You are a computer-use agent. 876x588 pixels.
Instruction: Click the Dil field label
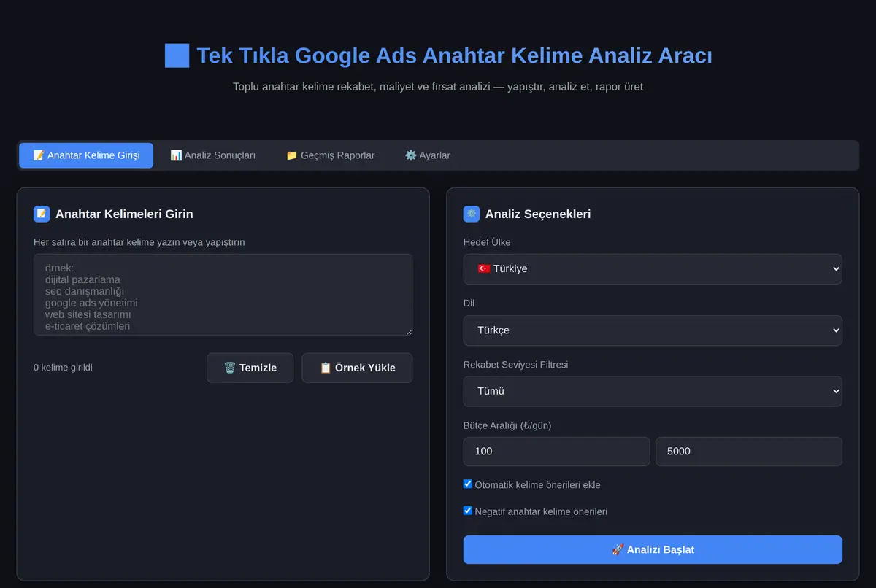point(469,303)
